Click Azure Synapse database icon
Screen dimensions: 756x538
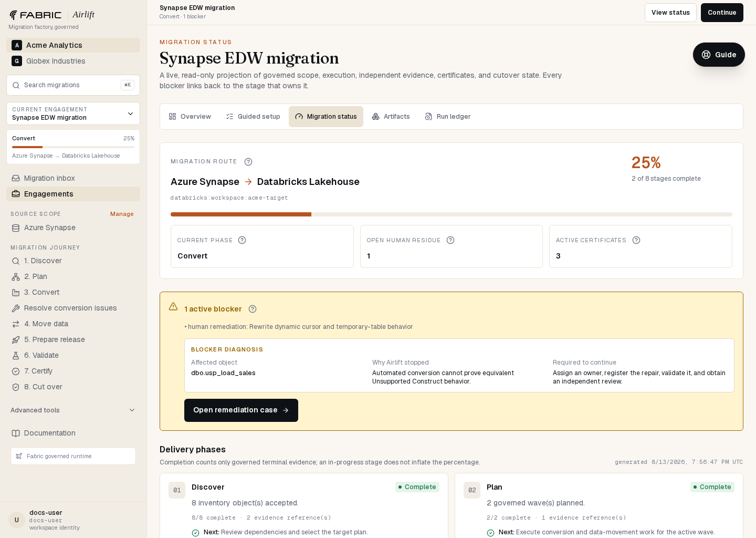16,227
